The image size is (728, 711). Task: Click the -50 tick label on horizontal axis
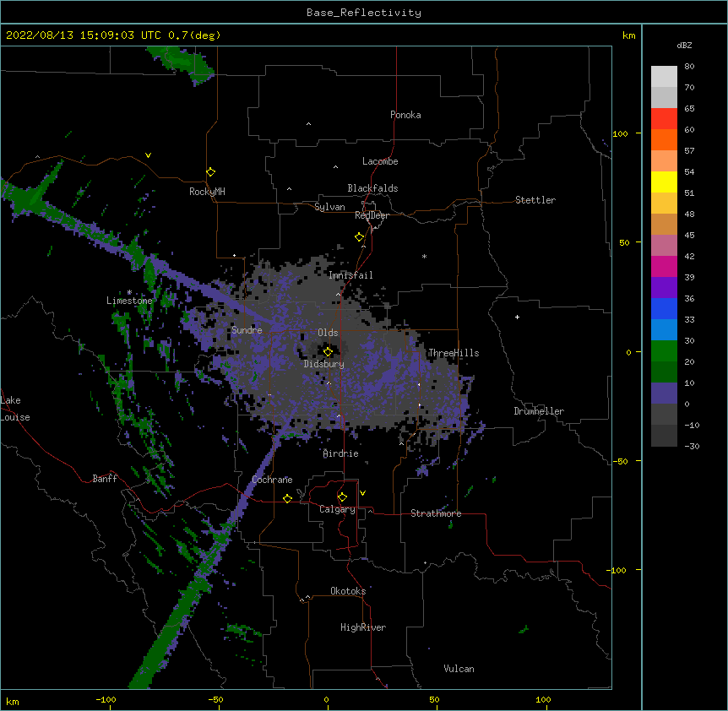[215, 700]
